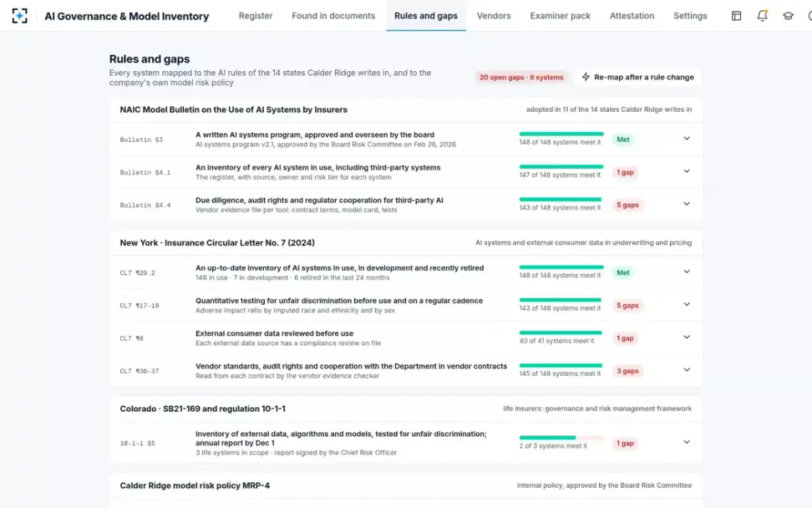Image resolution: width=812 pixels, height=508 pixels.
Task: Switch to Found in documents tab
Action: click(334, 16)
